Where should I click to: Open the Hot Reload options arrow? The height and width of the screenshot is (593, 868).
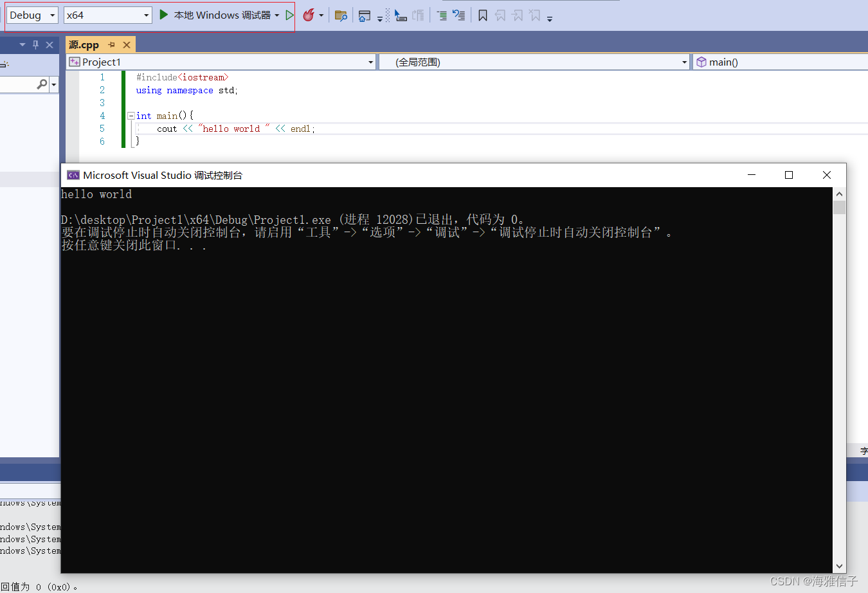pyautogui.click(x=321, y=15)
